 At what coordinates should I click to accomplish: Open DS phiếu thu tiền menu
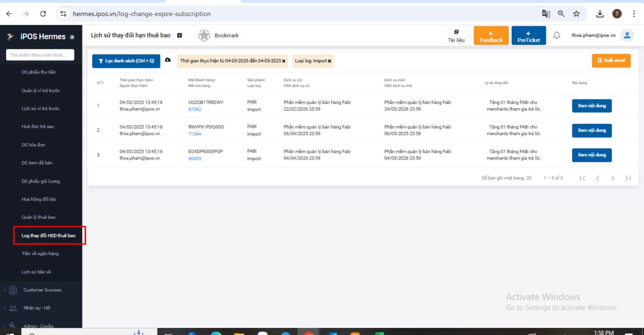coord(39,72)
